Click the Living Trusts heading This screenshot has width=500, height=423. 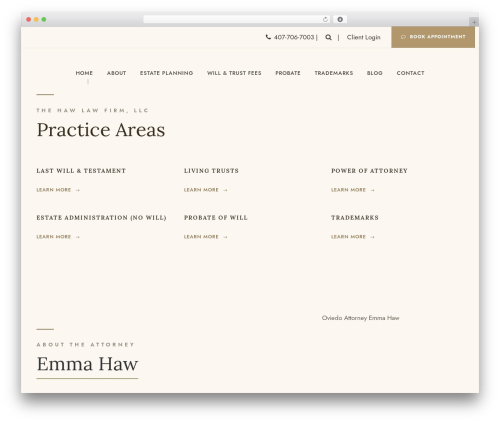[x=211, y=171]
